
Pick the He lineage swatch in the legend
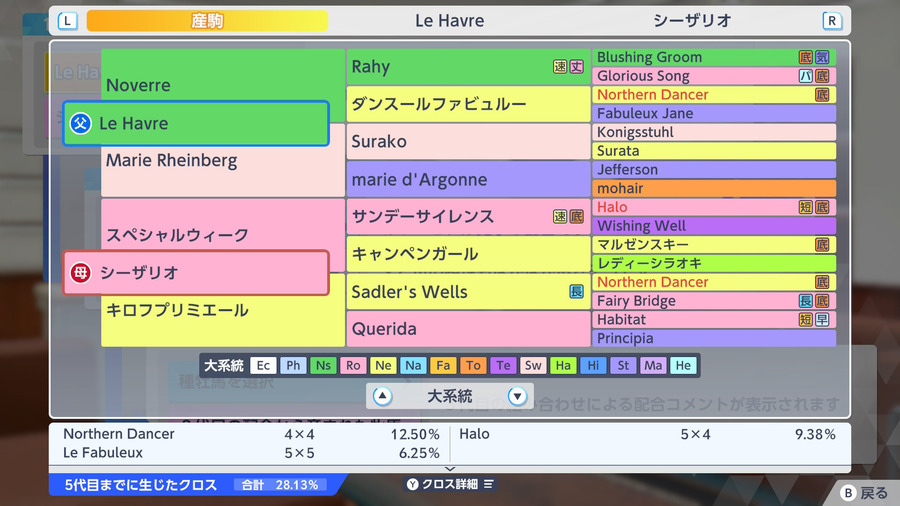(x=683, y=365)
